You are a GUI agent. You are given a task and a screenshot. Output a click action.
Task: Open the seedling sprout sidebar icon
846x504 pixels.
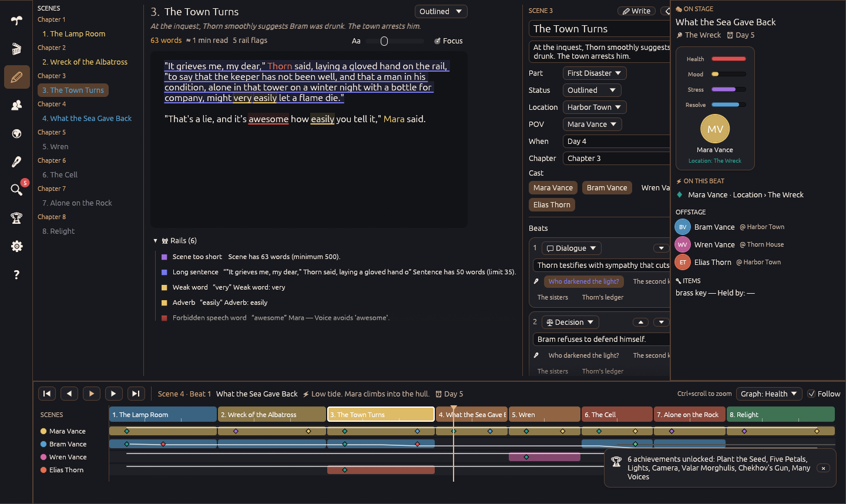click(x=16, y=21)
